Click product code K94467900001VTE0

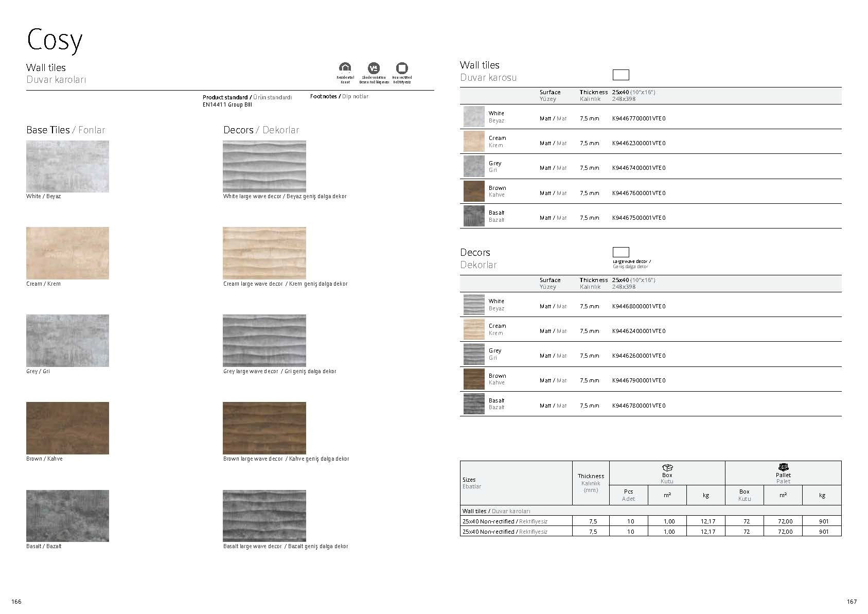click(639, 380)
